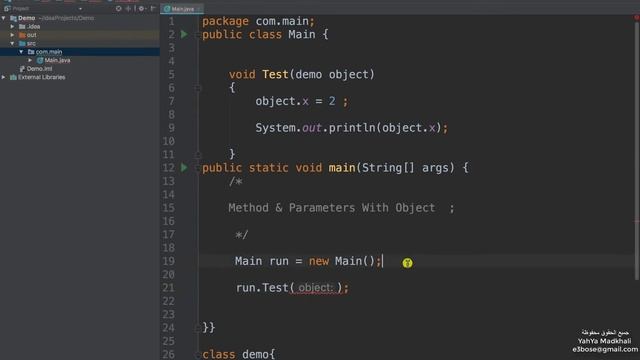Click 'main' method name on line 12
The width and height of the screenshot is (640, 360).
pyautogui.click(x=342, y=168)
